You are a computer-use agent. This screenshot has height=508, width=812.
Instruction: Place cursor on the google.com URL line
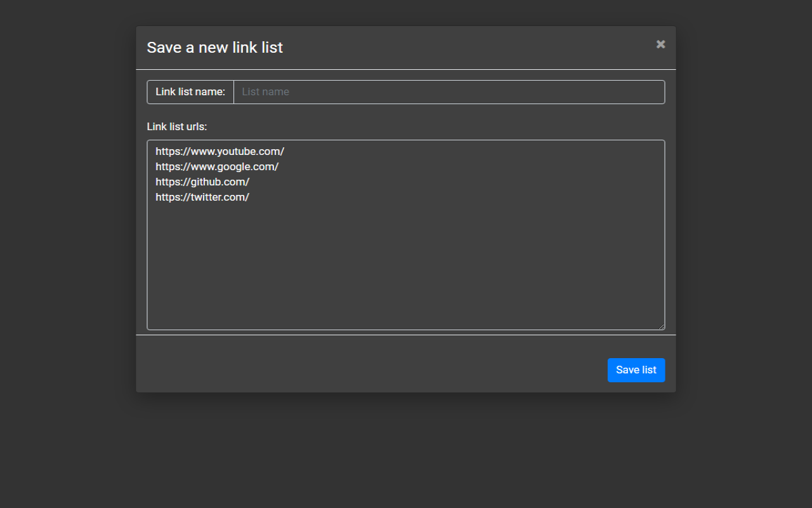[217, 166]
